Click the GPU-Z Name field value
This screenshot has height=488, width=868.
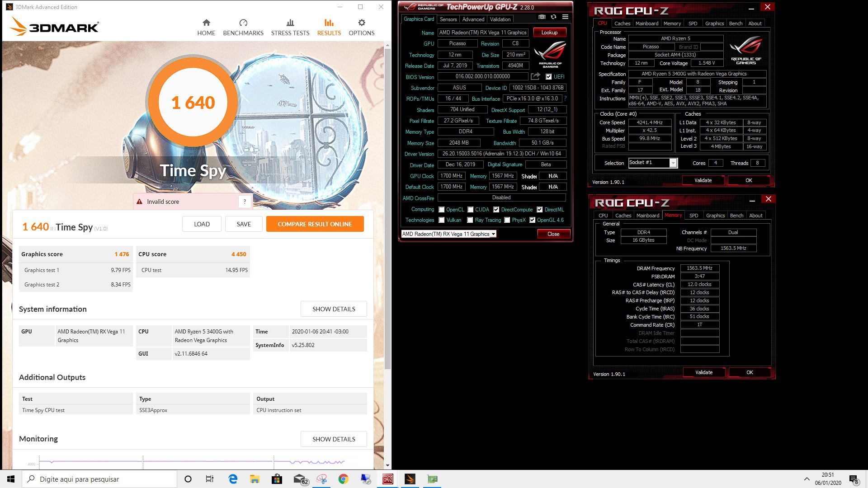tap(483, 33)
